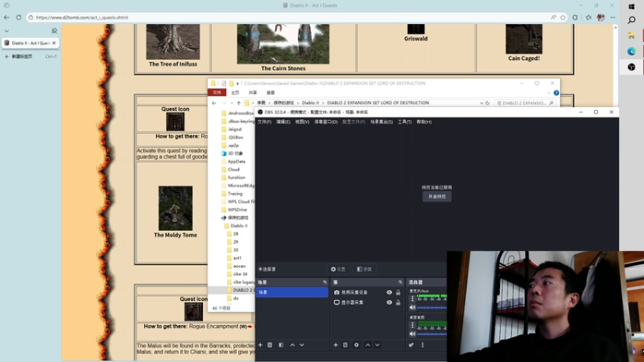644x362 pixels.
Task: Open OBS 文件(F) menu
Action: tap(264, 122)
